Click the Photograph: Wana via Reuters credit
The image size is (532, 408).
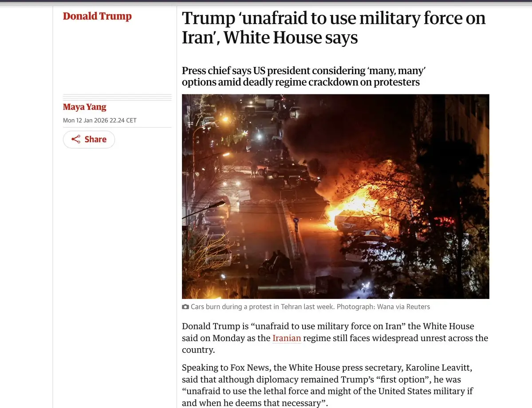click(x=383, y=306)
